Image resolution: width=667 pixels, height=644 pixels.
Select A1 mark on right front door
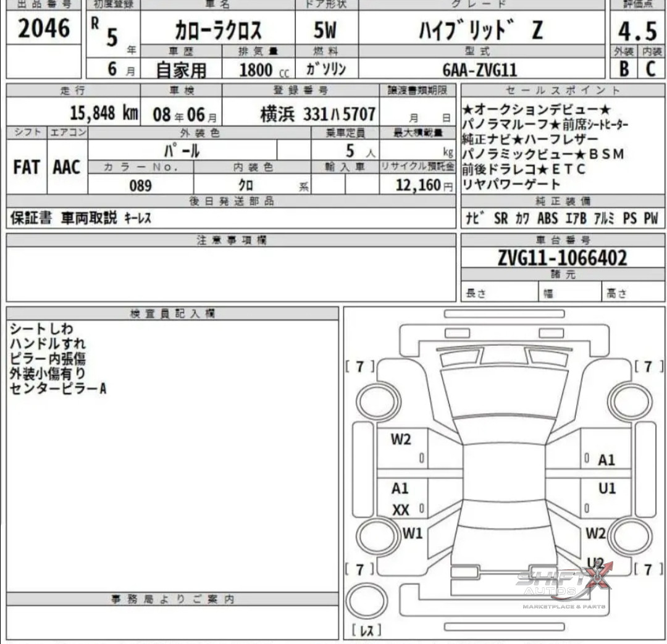pos(606,460)
